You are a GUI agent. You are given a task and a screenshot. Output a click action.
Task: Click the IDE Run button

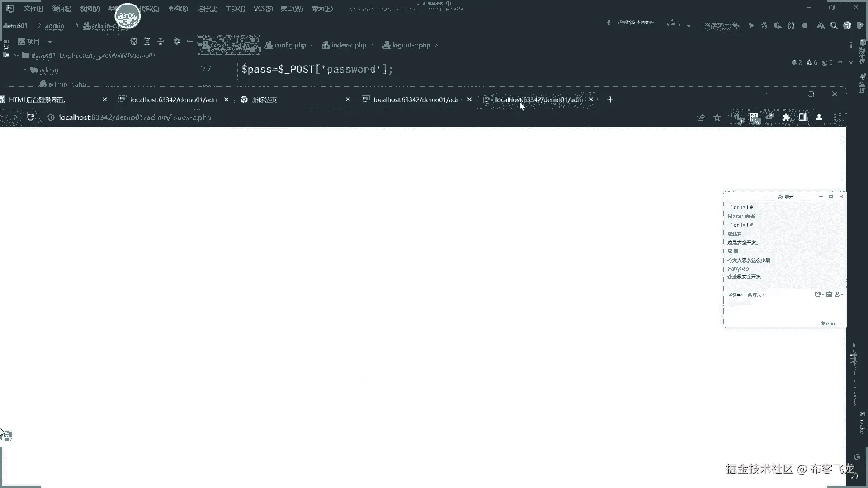(751, 26)
